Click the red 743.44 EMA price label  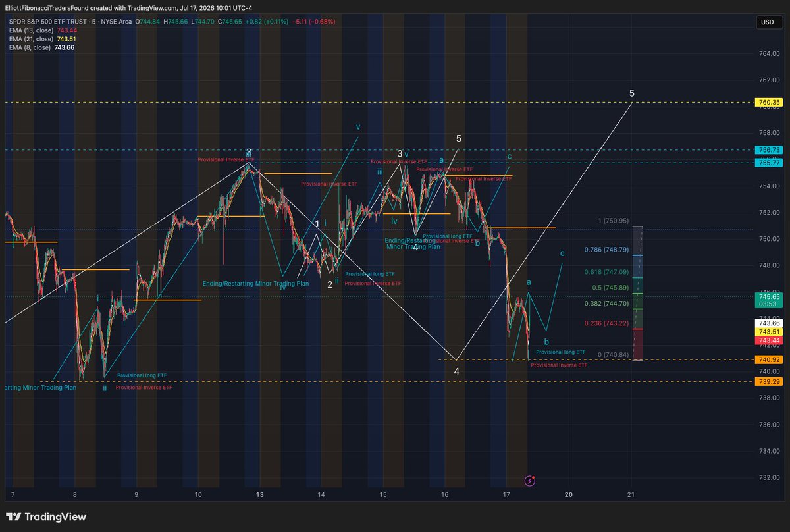coord(768,340)
